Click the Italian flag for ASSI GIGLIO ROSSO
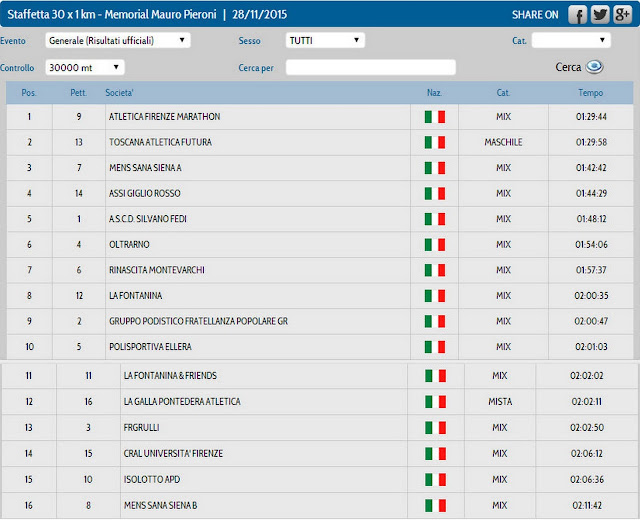This screenshot has height=520, width=640. [x=435, y=193]
